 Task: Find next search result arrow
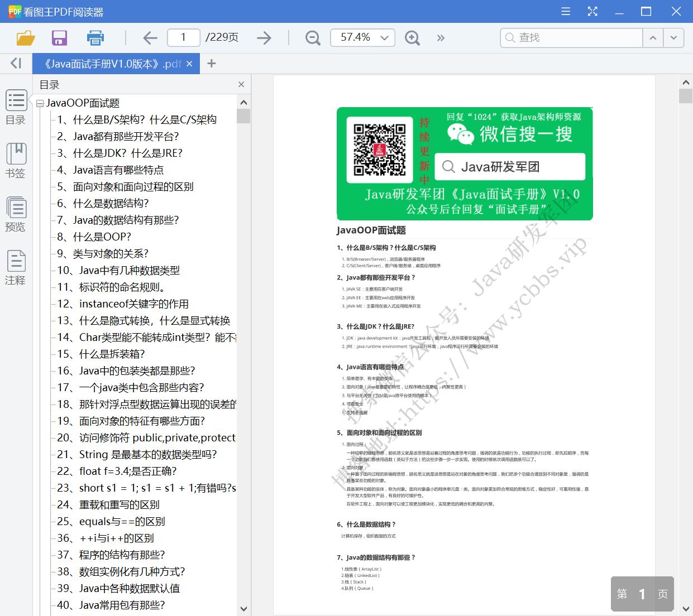pos(673,37)
